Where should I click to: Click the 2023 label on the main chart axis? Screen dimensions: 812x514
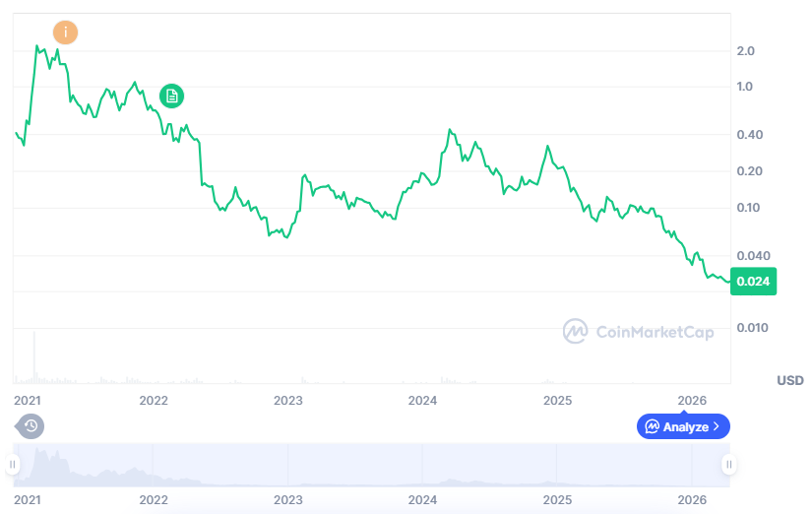tap(288, 401)
